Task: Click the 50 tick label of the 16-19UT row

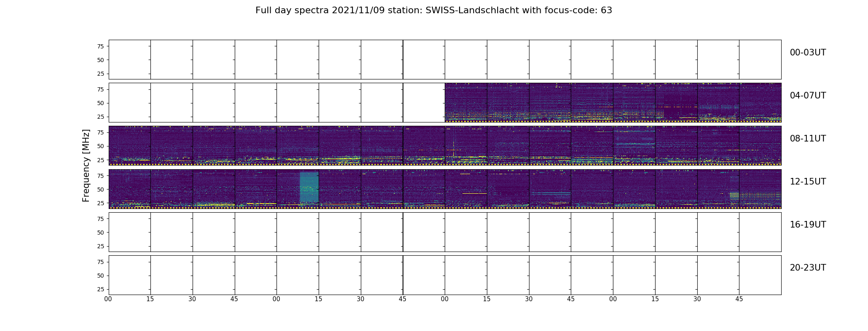Action: [100, 233]
